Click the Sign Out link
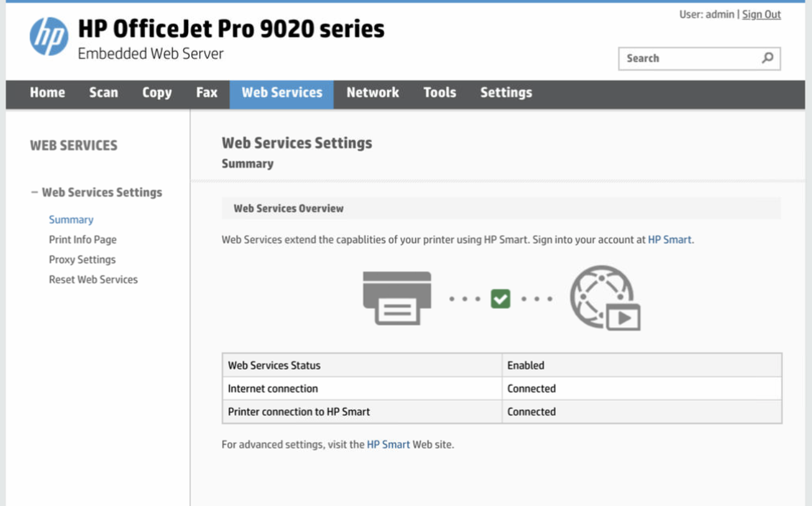 pos(761,15)
